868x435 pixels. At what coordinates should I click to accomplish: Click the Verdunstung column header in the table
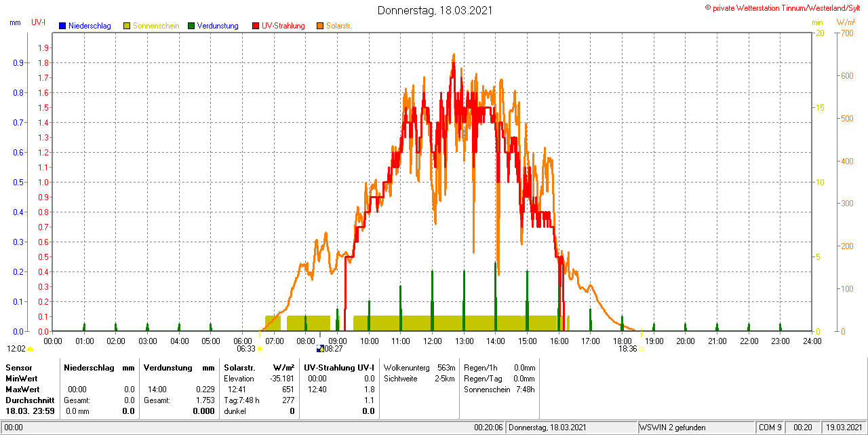point(167,367)
